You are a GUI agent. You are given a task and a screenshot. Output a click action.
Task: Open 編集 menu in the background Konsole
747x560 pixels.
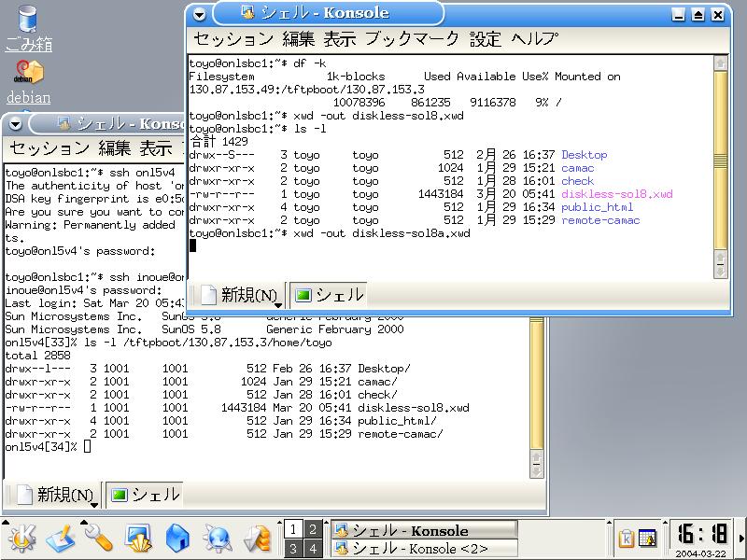(114, 148)
